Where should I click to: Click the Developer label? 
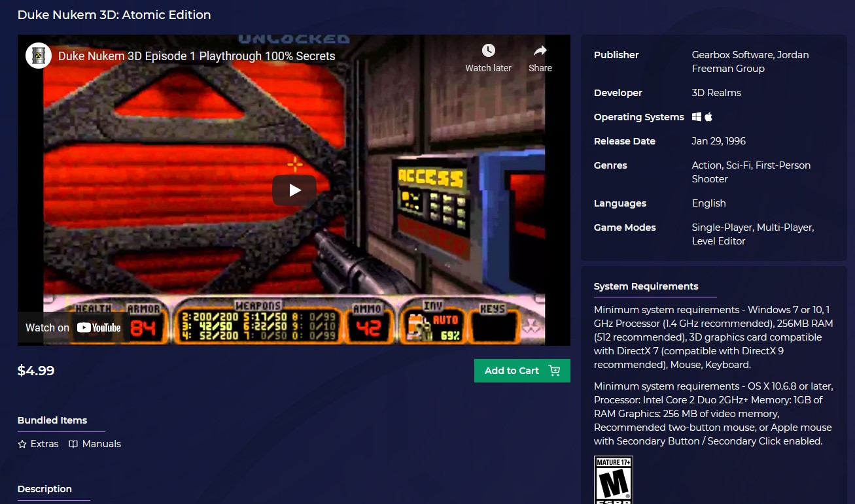[618, 93]
